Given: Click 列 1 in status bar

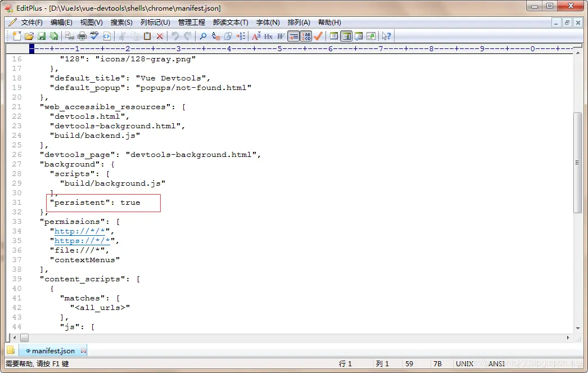Looking at the screenshot, I should tap(382, 363).
